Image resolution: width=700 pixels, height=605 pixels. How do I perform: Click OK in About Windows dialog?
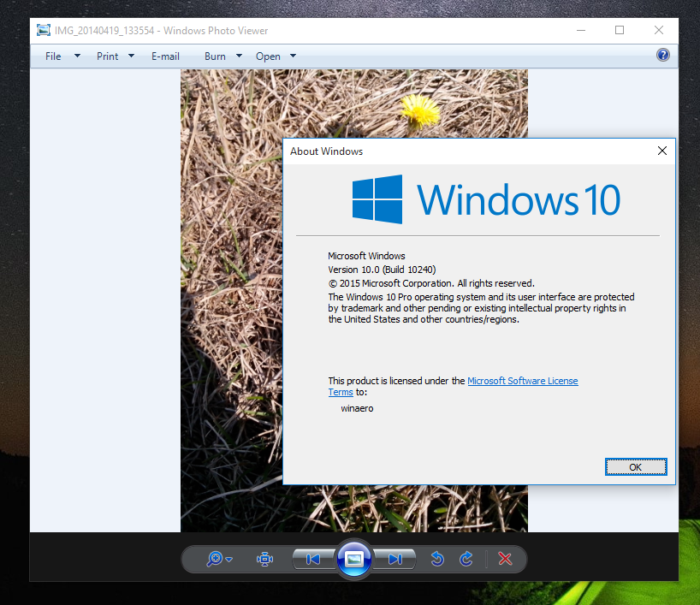coord(636,467)
